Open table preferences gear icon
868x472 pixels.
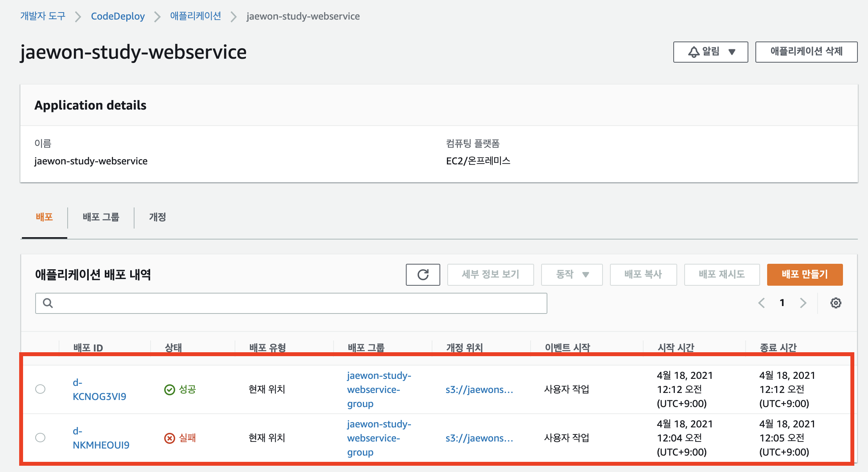pos(836,303)
